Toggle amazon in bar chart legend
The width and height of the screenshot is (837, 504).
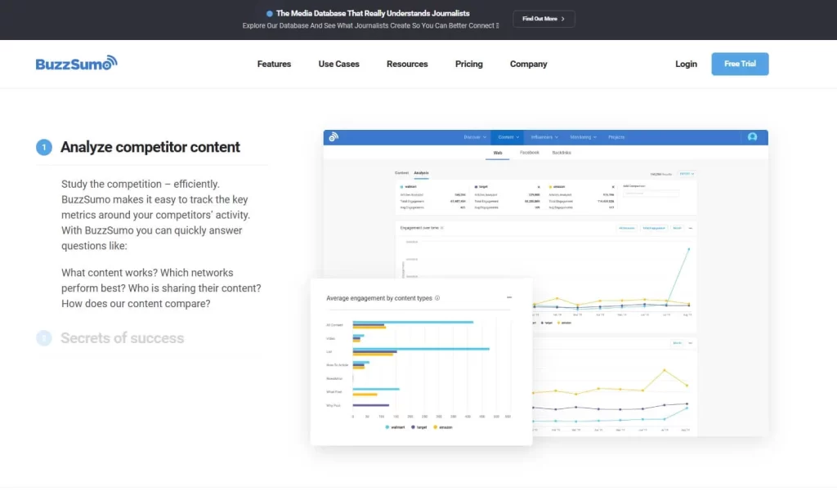pos(443,427)
